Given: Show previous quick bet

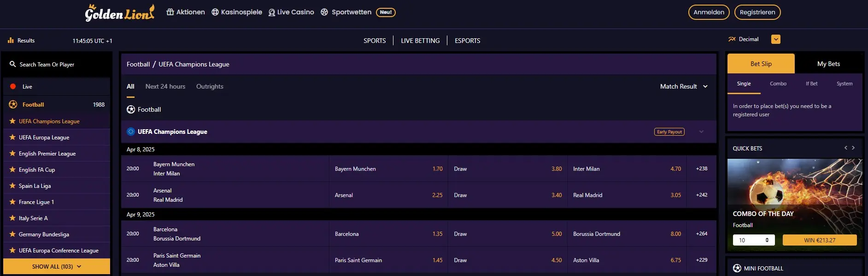Looking at the screenshot, I should click(845, 148).
